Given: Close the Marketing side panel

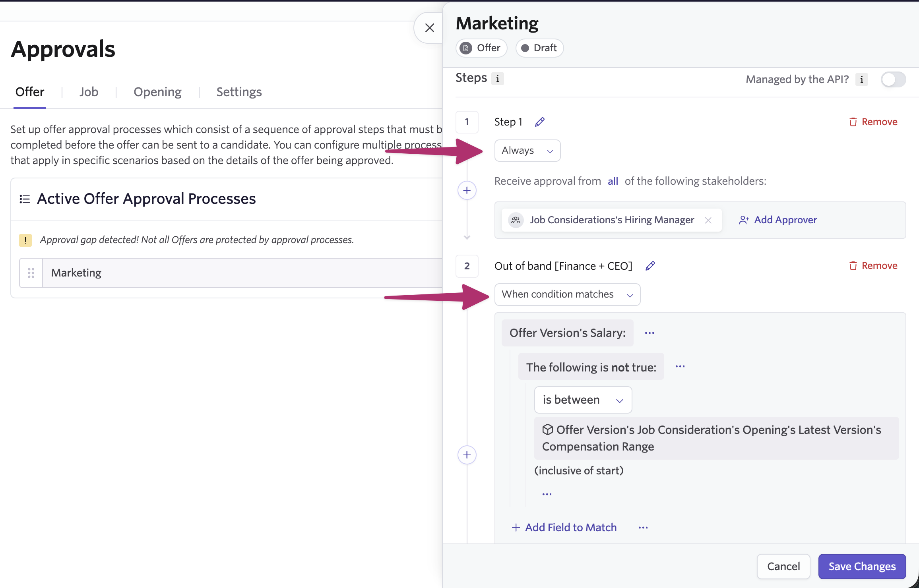Looking at the screenshot, I should 429,28.
